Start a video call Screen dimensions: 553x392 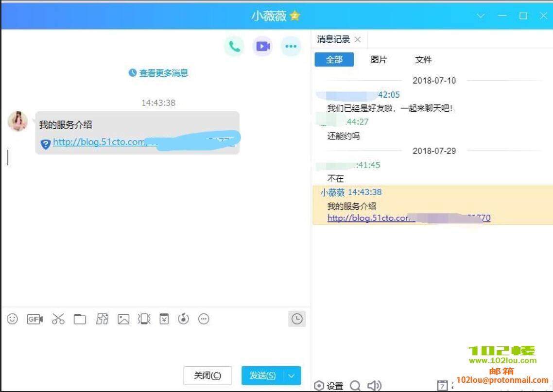[262, 46]
